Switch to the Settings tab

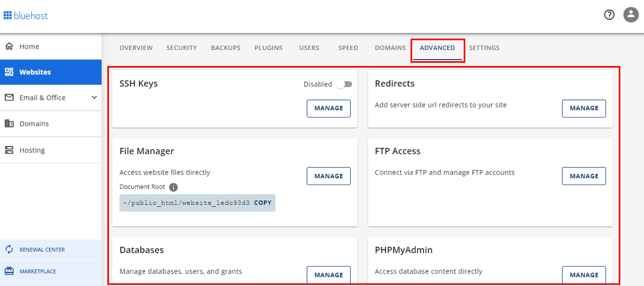[x=484, y=48]
